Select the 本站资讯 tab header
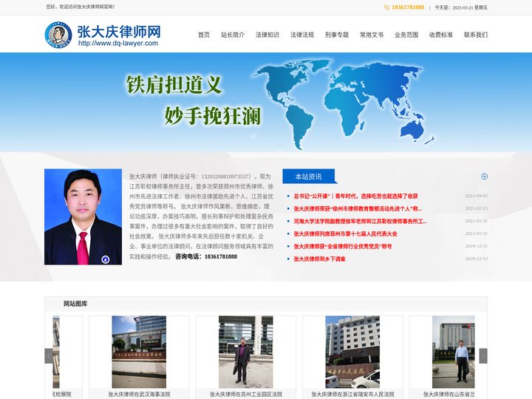This screenshot has width=532, height=399. pos(308,177)
